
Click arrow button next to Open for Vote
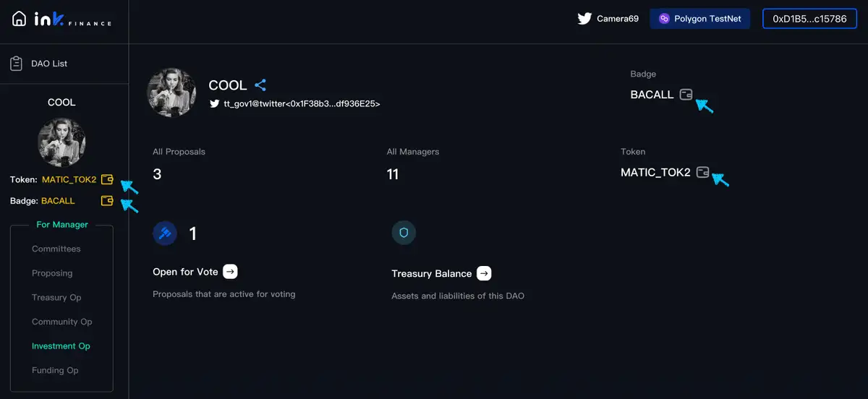[230, 272]
